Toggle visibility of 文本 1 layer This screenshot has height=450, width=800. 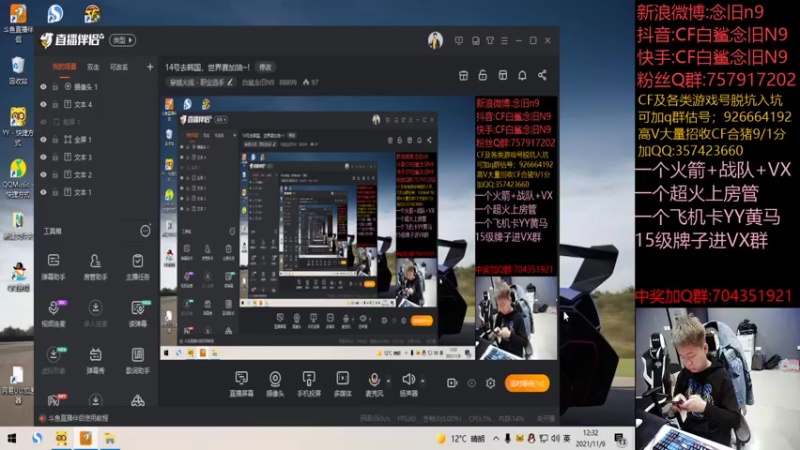tap(43, 192)
